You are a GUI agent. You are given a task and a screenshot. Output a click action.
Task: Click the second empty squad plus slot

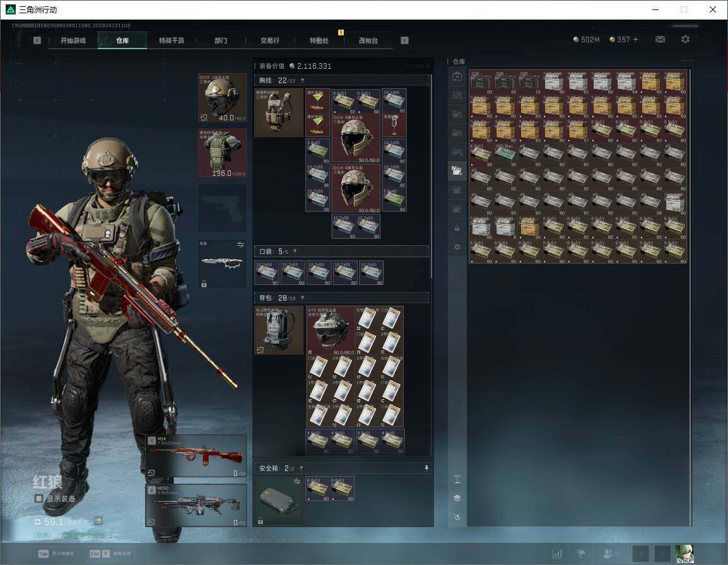[662, 554]
